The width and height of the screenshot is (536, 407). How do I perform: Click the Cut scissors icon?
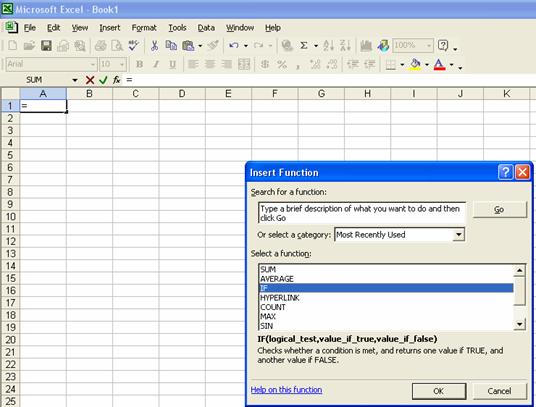click(154, 45)
